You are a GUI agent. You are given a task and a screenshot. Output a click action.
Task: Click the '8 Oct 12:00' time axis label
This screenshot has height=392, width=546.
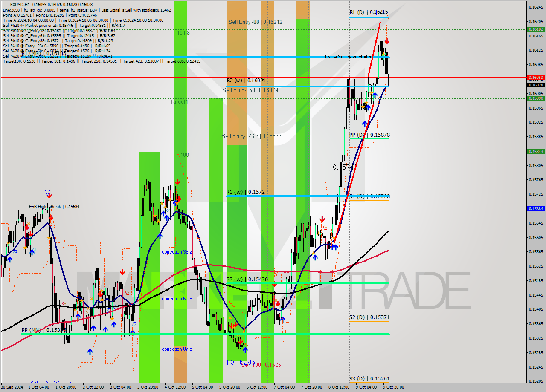click(339, 387)
